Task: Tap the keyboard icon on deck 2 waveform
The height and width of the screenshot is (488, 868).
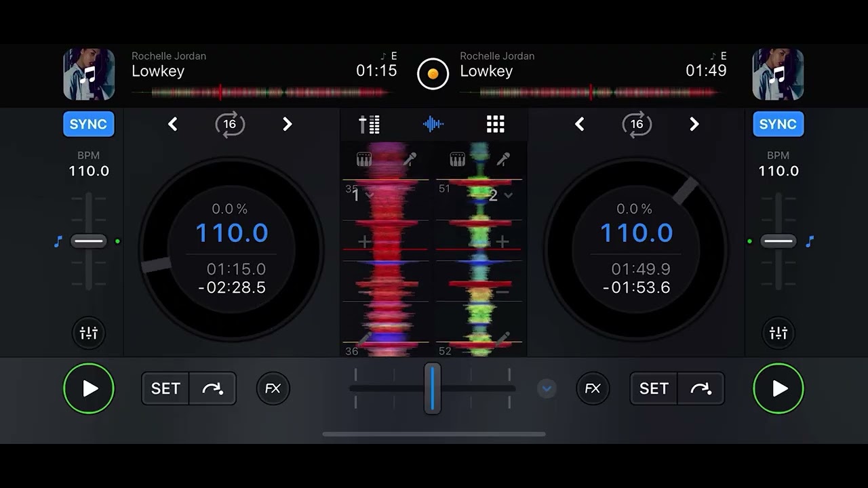Action: click(458, 159)
